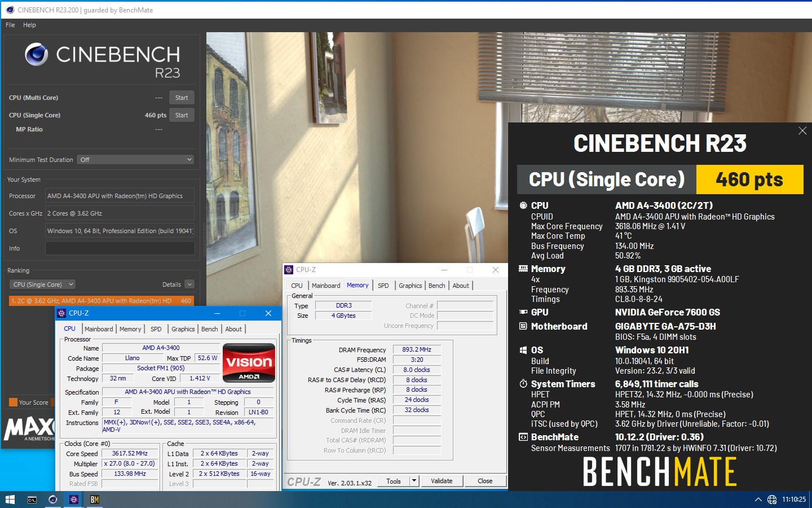Click the Maxon logo in Cinebench
The height and width of the screenshot is (508, 812).
coord(29,429)
